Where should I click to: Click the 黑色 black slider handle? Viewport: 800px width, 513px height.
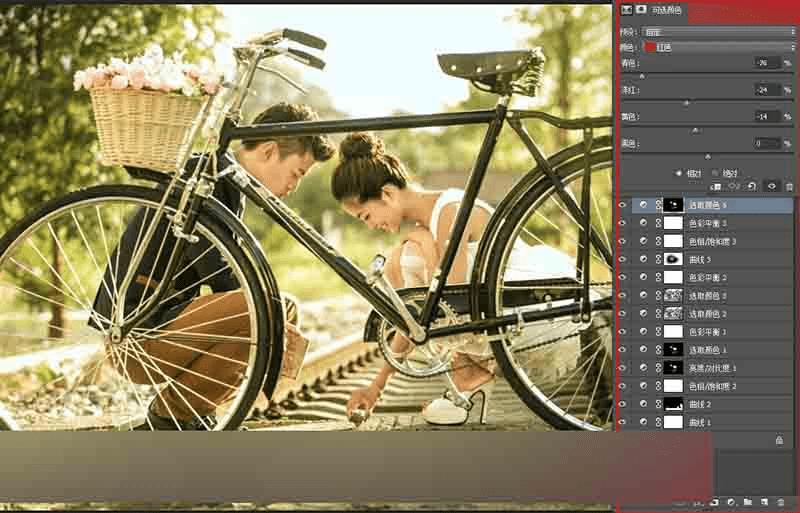pyautogui.click(x=708, y=157)
